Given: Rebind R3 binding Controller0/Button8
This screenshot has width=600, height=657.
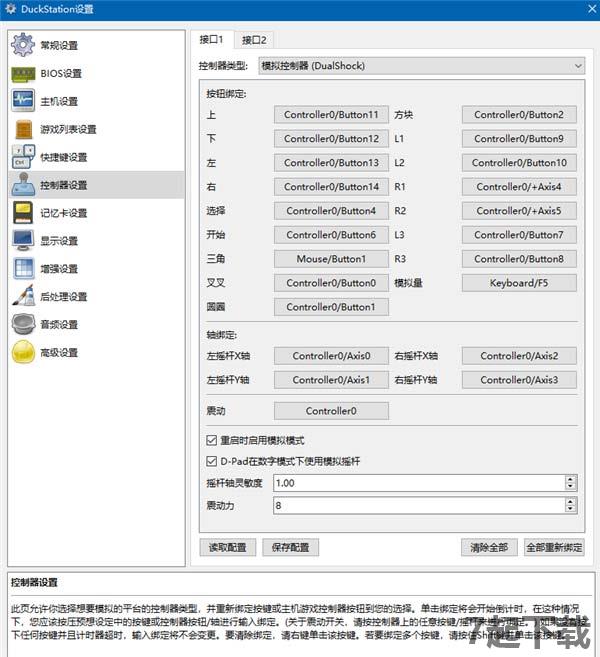Looking at the screenshot, I should point(519,259).
